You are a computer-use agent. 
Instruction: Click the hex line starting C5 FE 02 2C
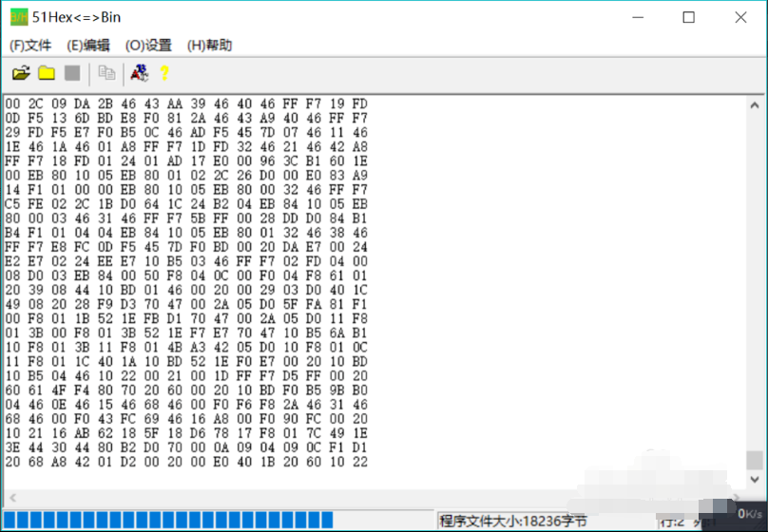186,204
